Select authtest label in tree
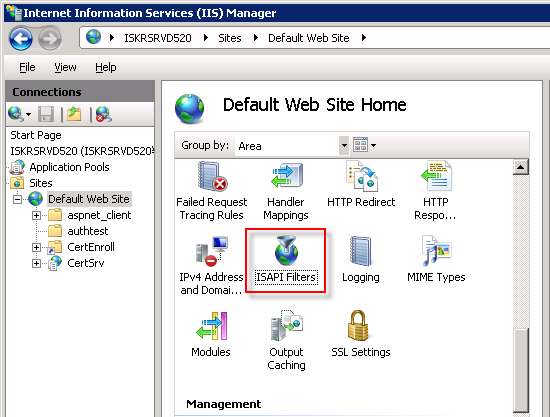The width and height of the screenshot is (550, 417). point(88,231)
